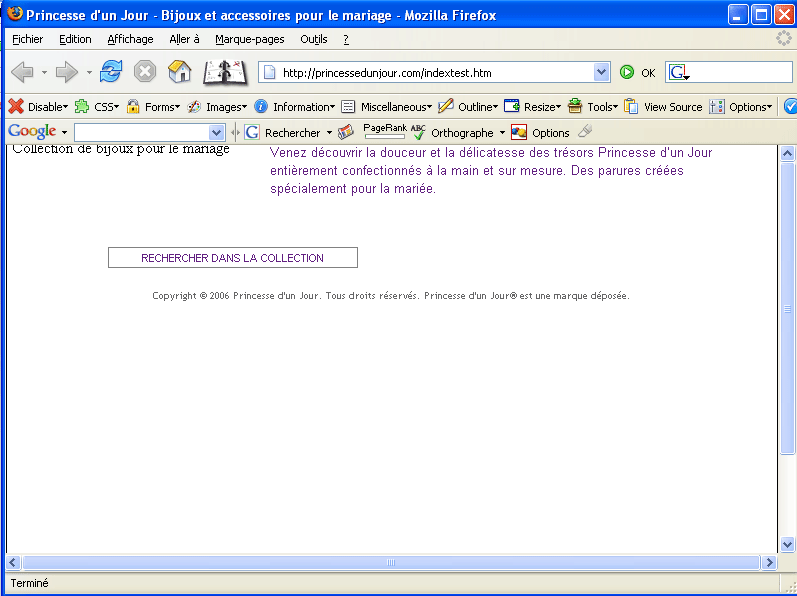Open the Fichier menu
This screenshot has width=797, height=596.
(27, 39)
